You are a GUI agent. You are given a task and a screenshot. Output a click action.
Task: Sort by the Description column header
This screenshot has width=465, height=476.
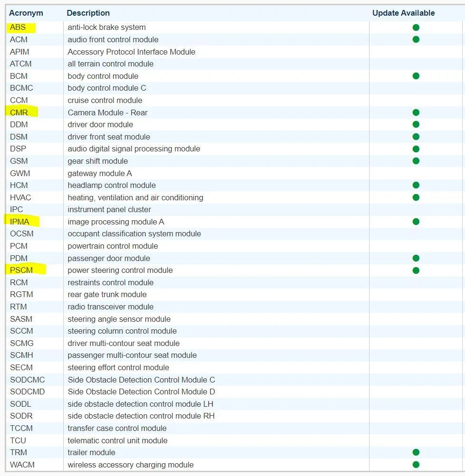click(x=88, y=13)
